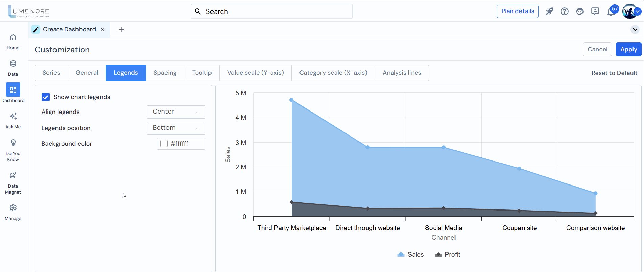Click the rocket icon in header
The width and height of the screenshot is (644, 272).
point(549,11)
